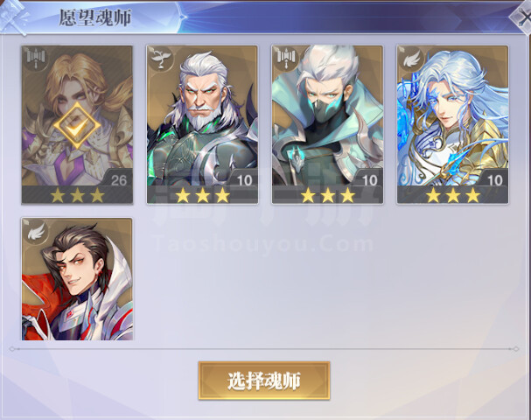Select the masked silver-haired soul master card
This screenshot has height=420, width=531.
pyautogui.click(x=327, y=124)
